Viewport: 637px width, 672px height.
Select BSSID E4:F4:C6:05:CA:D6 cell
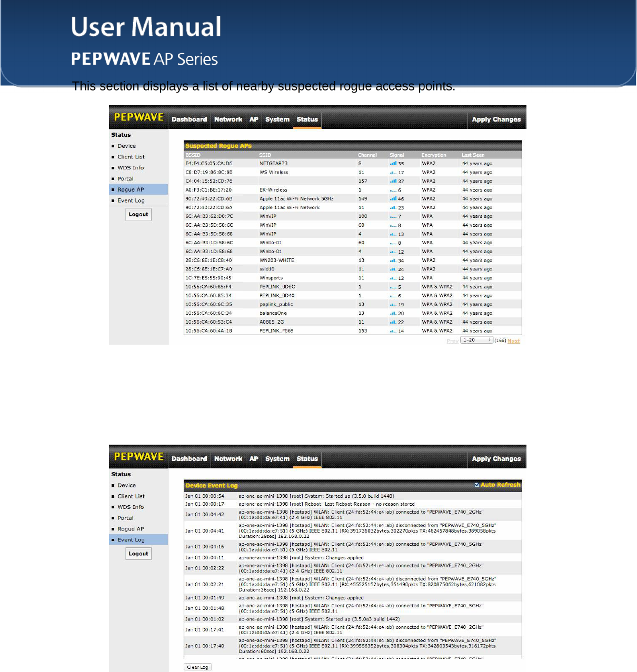[208, 163]
